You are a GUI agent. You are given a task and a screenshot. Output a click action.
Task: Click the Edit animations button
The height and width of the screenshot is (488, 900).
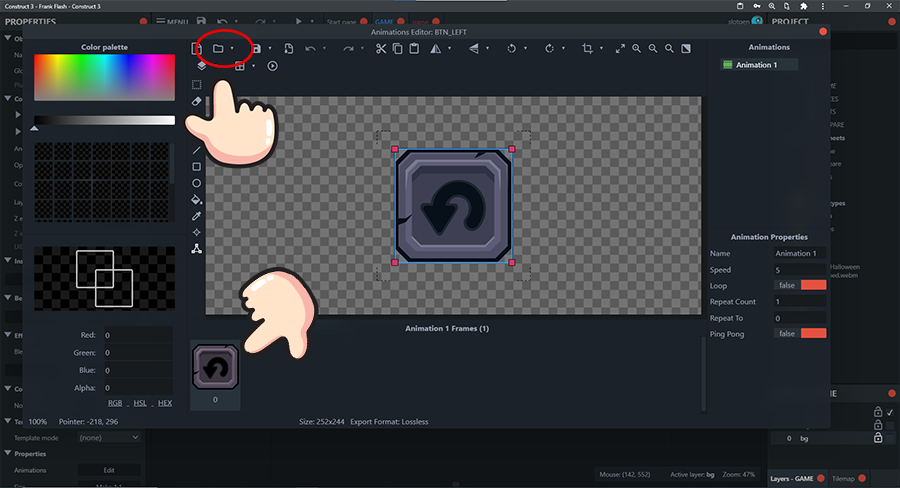point(108,470)
